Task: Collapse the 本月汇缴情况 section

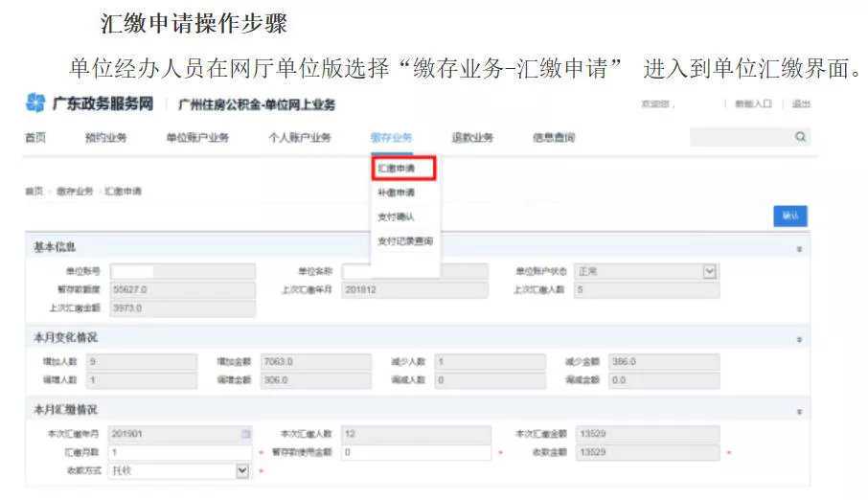Action: pyautogui.click(x=799, y=412)
